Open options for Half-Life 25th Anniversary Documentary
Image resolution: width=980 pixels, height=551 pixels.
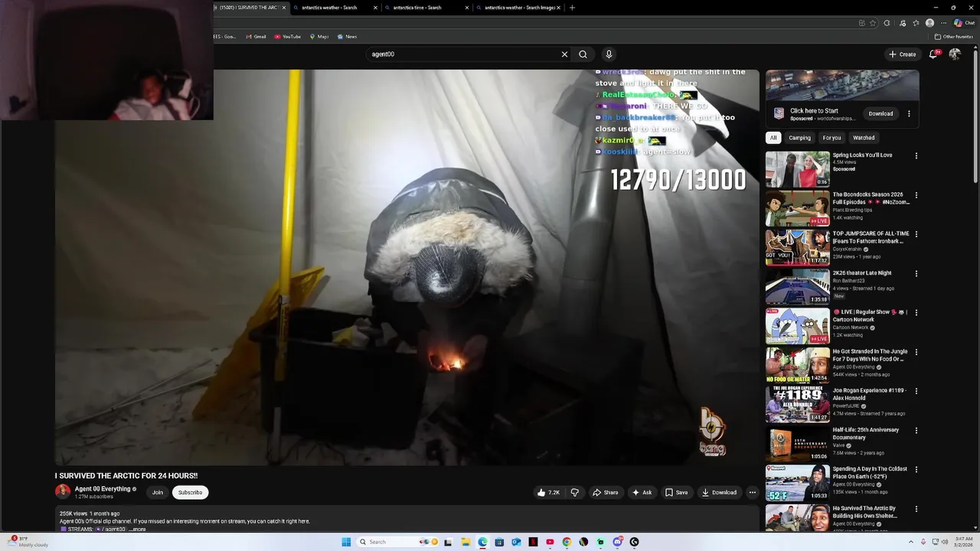coord(916,431)
